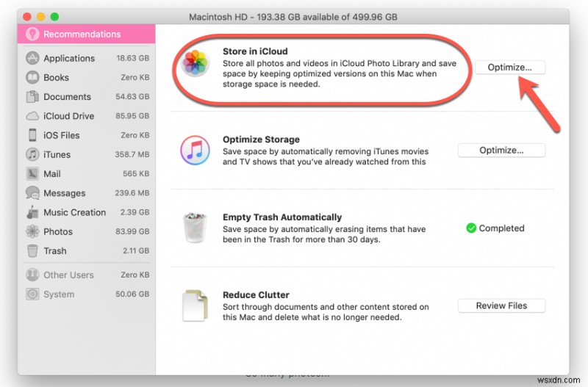Click the Music Creation label
588x387 pixels.
pos(75,212)
